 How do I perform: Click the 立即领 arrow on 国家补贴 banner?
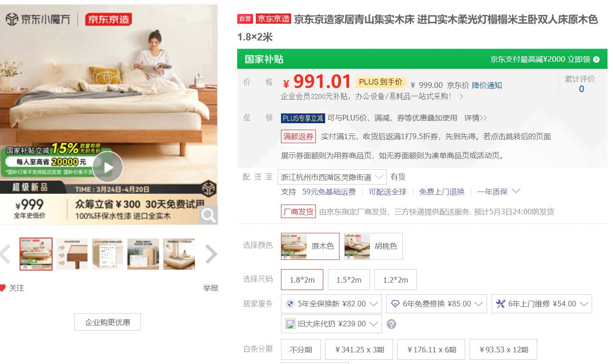596,60
